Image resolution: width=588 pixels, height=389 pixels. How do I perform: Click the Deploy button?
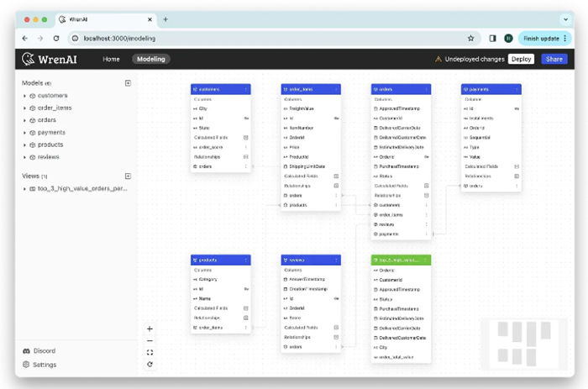pyautogui.click(x=521, y=60)
